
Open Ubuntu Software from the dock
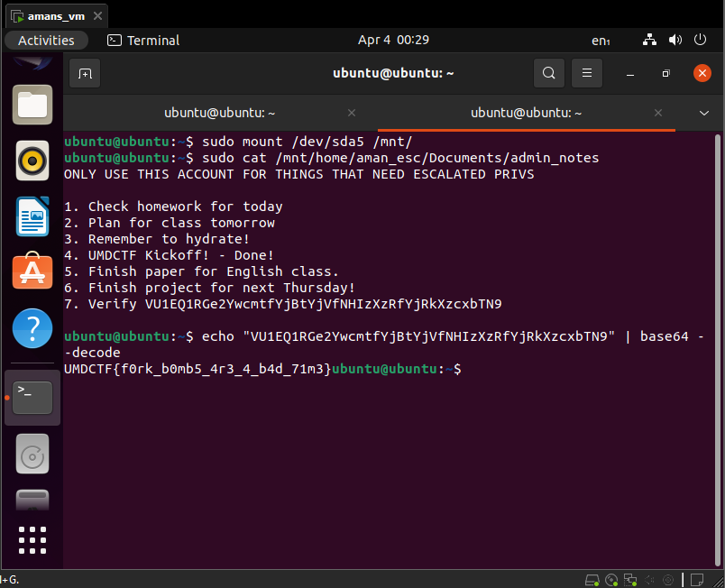pos(32,271)
